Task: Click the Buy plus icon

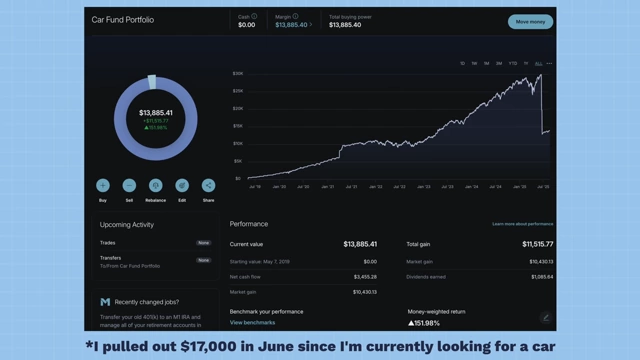Action: point(103,185)
